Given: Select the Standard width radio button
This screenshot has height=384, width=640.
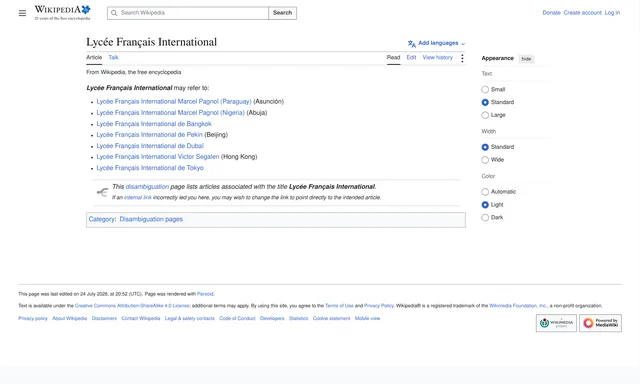Looking at the screenshot, I should click(485, 147).
